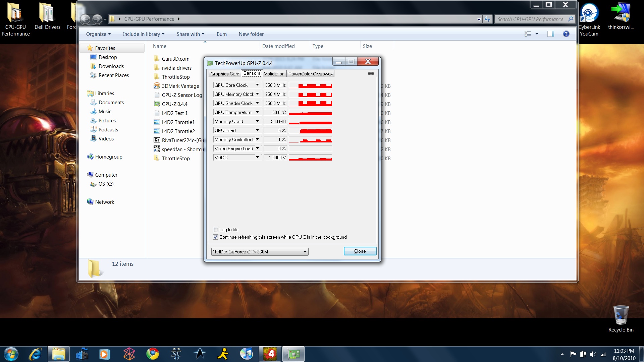The width and height of the screenshot is (644, 362).
Task: Open the Share with menu
Action: (x=190, y=34)
